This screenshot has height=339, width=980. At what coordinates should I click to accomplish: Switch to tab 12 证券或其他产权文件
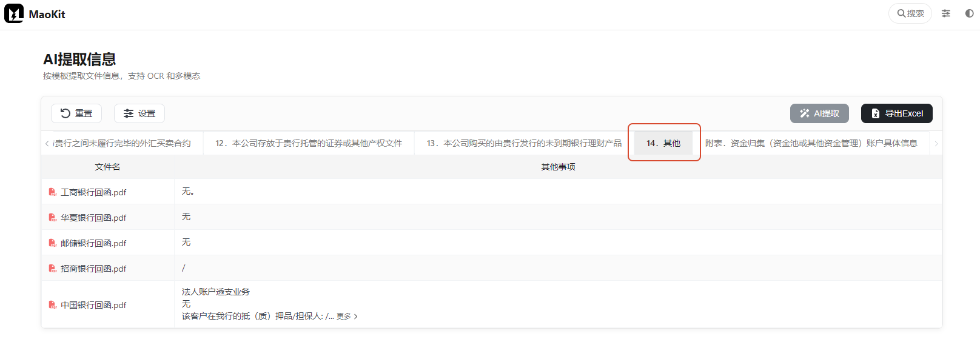309,143
